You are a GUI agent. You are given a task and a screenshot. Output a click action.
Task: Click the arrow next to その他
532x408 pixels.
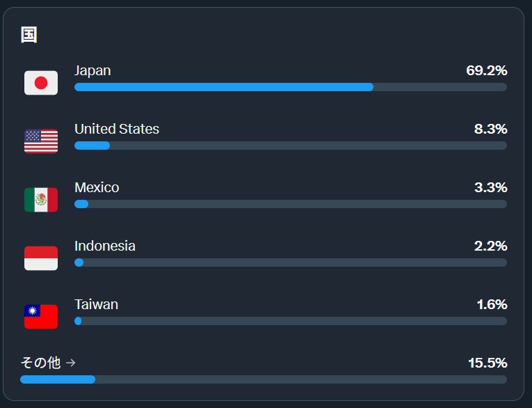[x=70, y=363]
